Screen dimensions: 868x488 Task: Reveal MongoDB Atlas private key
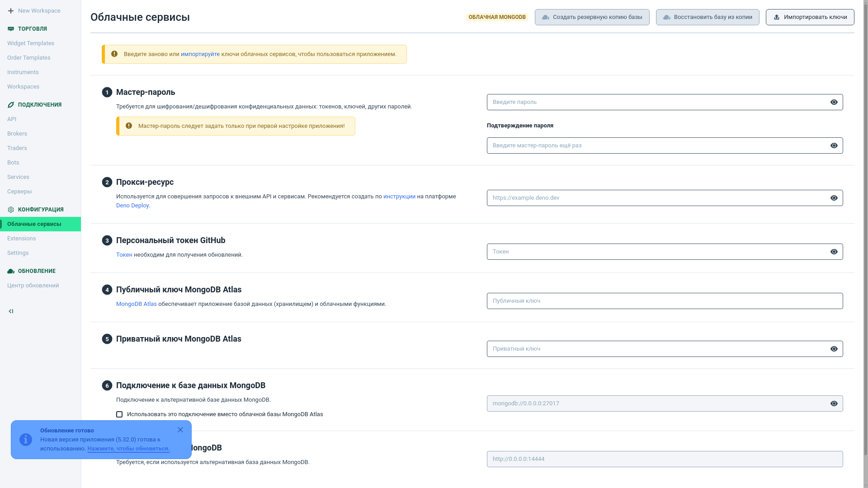point(834,349)
